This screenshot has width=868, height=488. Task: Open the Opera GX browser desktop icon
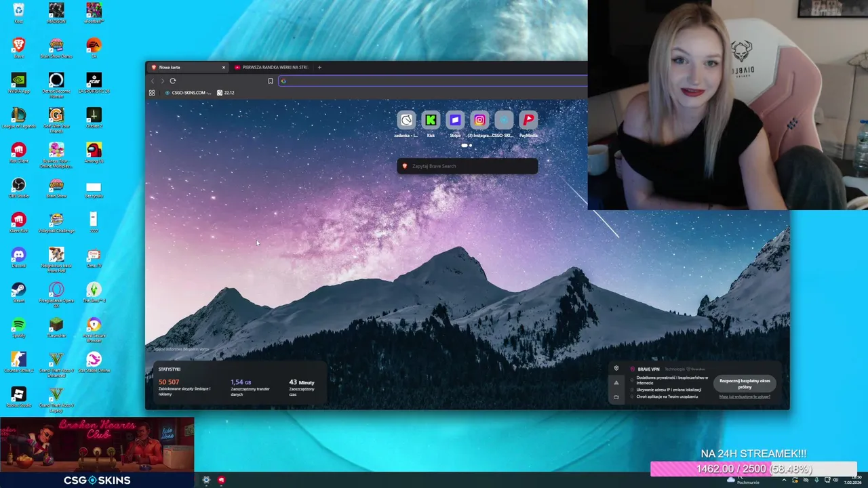pos(56,294)
